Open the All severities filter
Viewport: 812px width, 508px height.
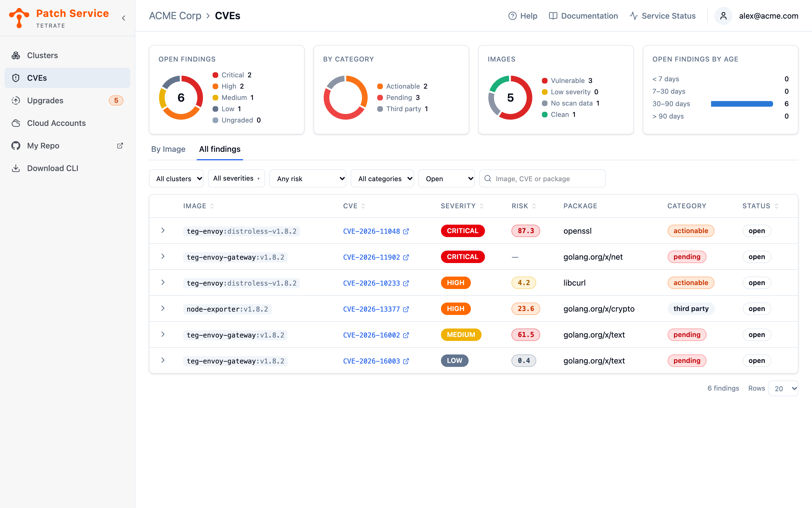237,178
